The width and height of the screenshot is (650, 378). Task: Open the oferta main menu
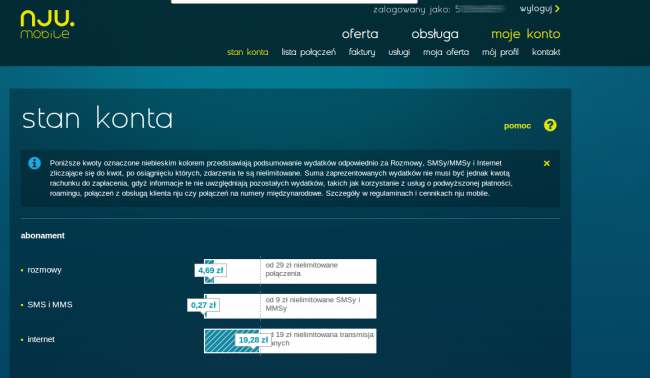point(360,34)
